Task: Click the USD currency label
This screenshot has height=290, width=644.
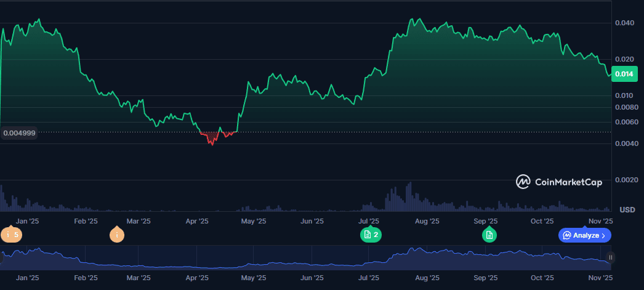Action: click(x=627, y=210)
